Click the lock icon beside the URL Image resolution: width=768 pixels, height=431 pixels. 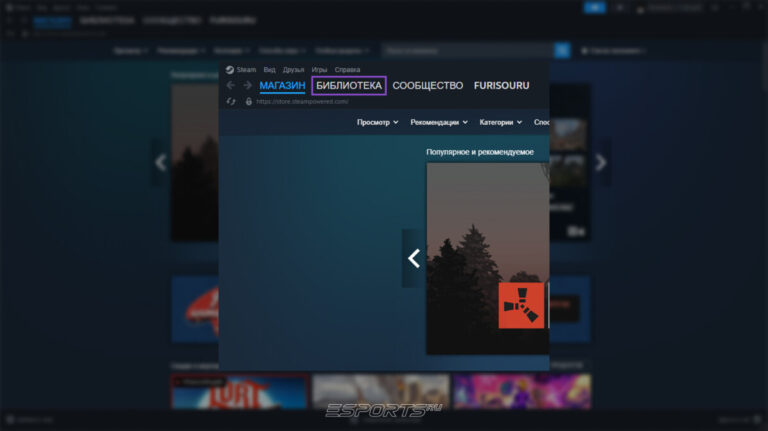pos(249,101)
